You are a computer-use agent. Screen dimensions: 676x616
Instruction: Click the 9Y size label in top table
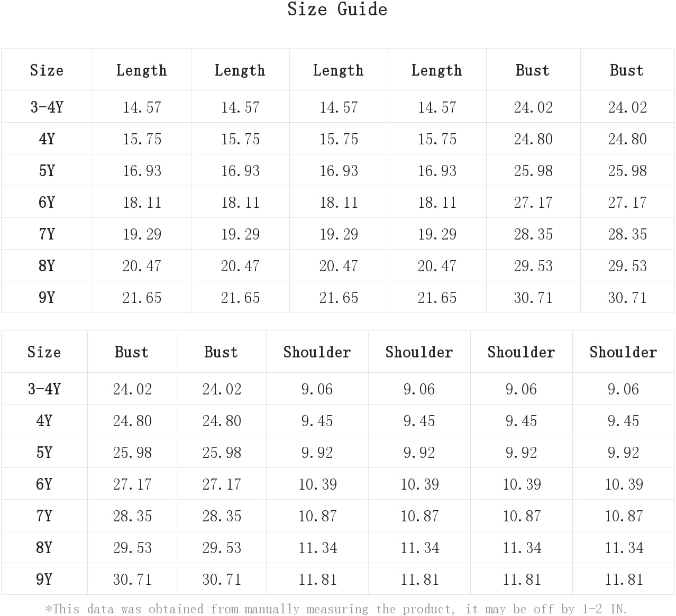pos(47,298)
